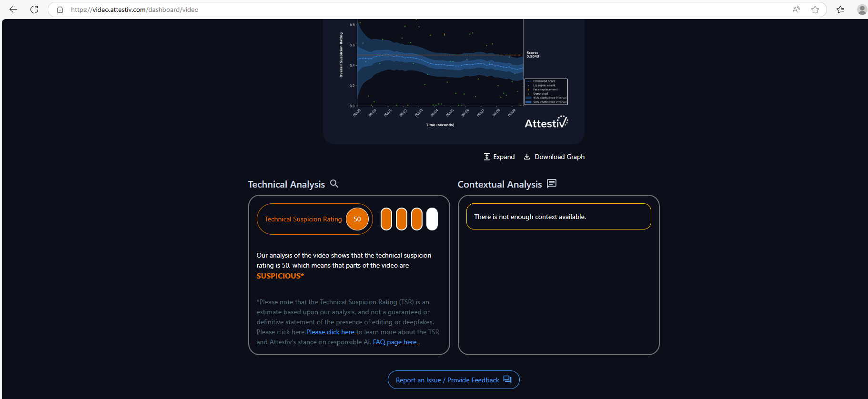868x399 pixels.
Task: Follow the 'Please click here' link
Action: pyautogui.click(x=331, y=332)
